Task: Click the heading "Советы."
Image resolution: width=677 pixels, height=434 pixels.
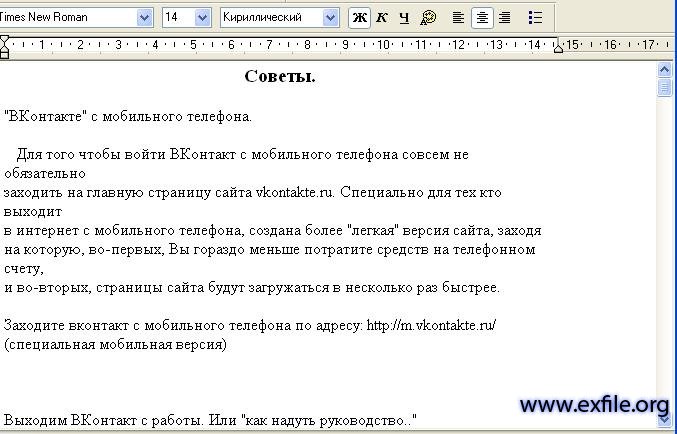Action: (x=280, y=76)
